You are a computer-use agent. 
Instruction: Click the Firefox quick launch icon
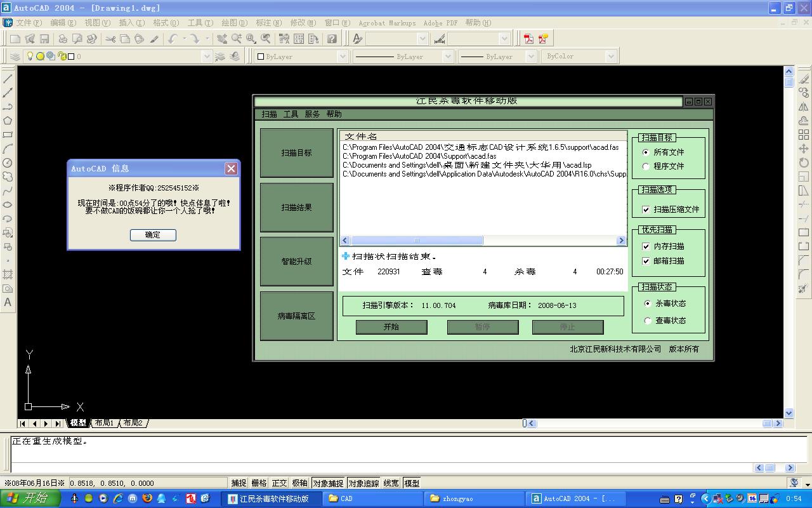(147, 498)
